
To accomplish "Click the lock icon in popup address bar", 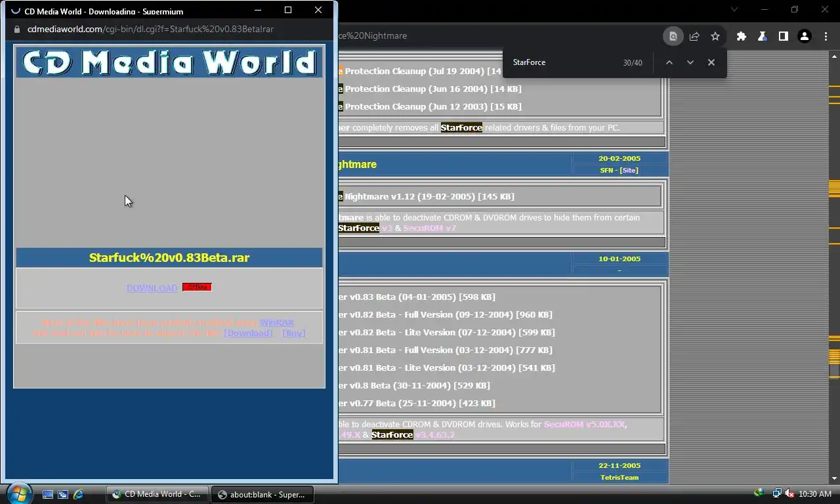I will pyautogui.click(x=18, y=29).
